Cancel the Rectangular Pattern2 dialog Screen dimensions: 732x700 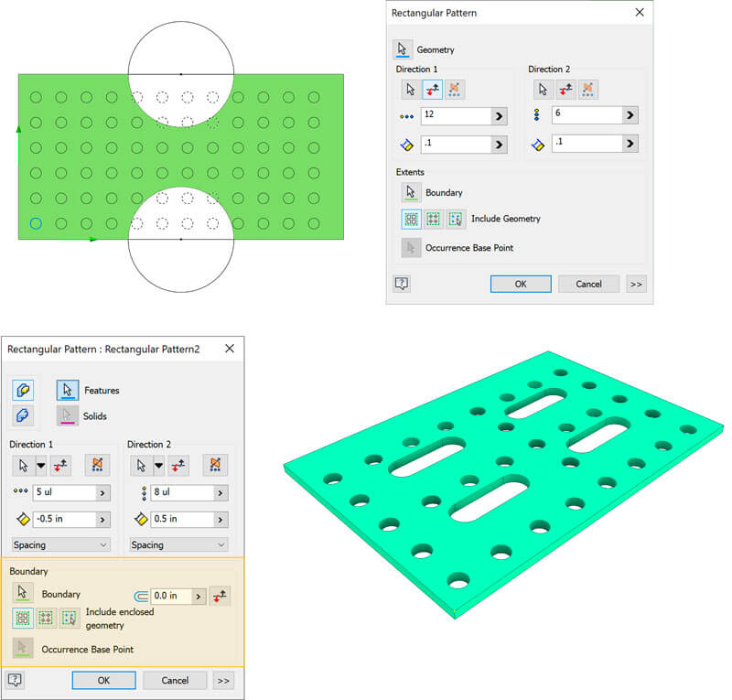click(175, 681)
